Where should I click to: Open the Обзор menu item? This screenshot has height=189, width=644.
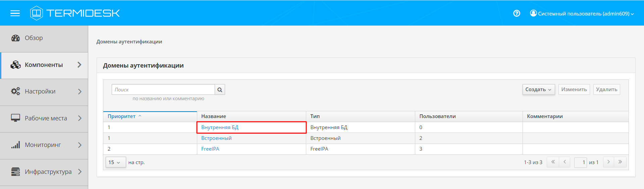coord(44,38)
